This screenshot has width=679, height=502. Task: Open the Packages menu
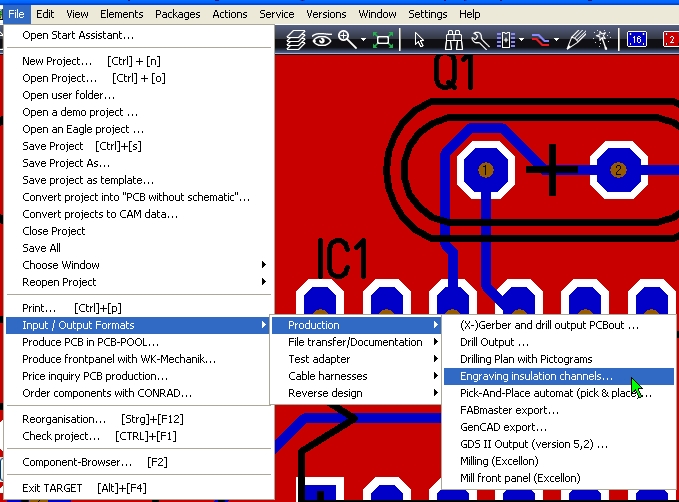coord(178,14)
